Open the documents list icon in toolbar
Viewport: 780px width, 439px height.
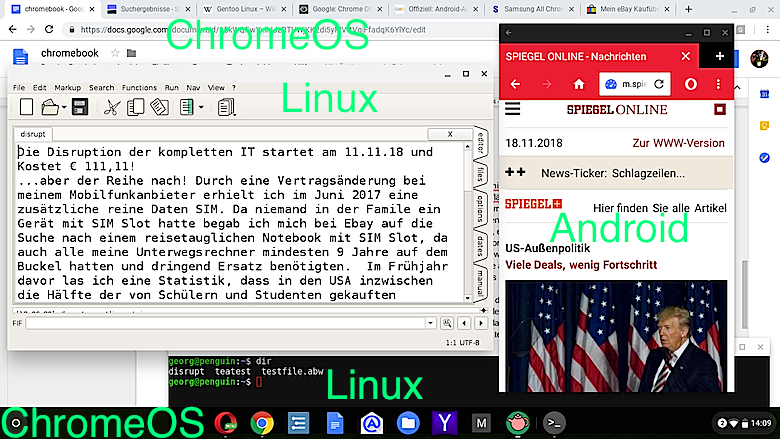(226, 107)
